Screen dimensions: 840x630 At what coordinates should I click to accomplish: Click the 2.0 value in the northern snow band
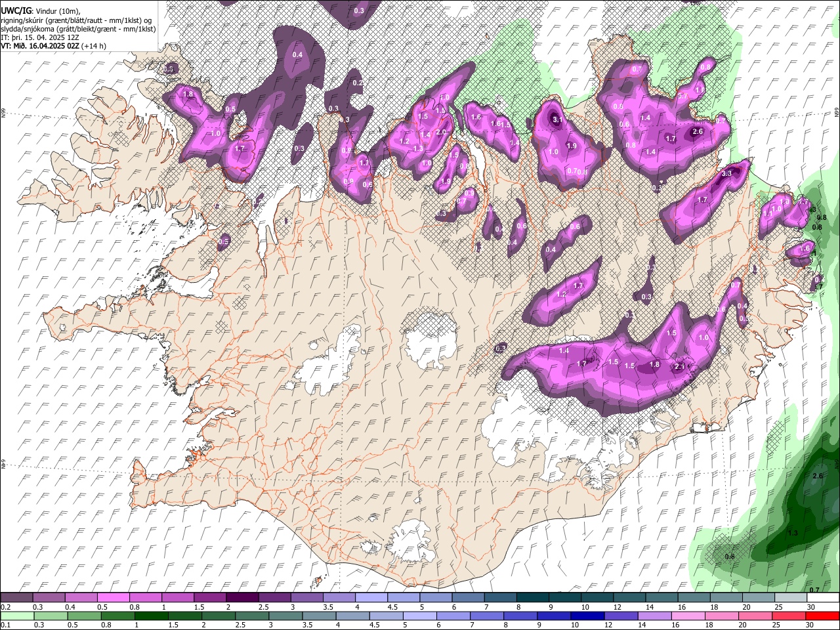click(441, 132)
